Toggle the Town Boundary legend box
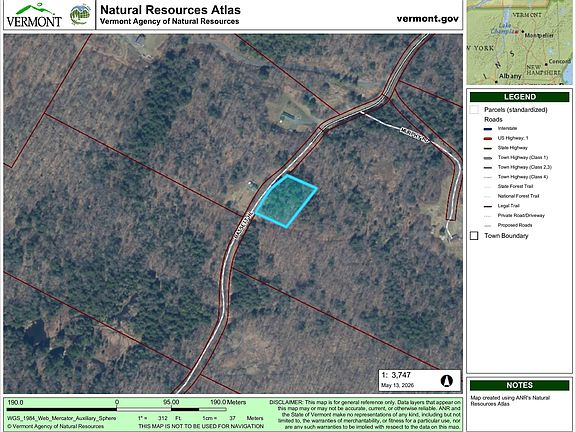Screen dimensions: 576x432 point(474,235)
